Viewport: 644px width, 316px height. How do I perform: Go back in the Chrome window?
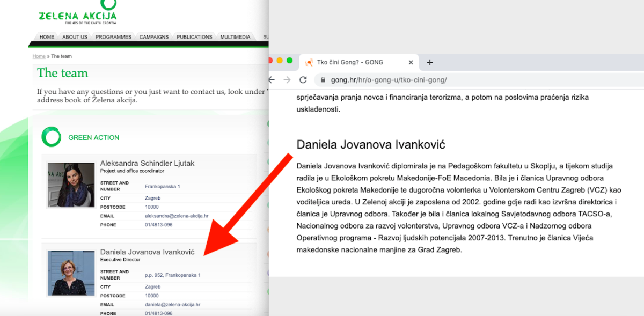pos(272,80)
